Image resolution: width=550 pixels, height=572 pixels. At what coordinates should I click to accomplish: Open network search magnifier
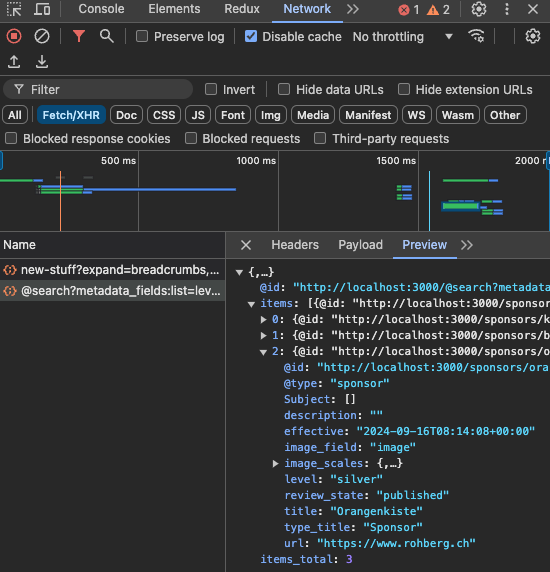[x=106, y=36]
